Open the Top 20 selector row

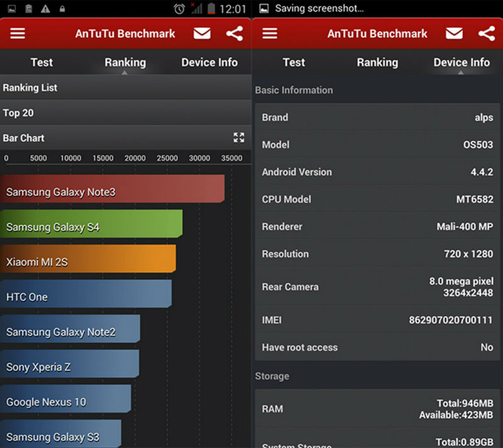[x=125, y=113]
